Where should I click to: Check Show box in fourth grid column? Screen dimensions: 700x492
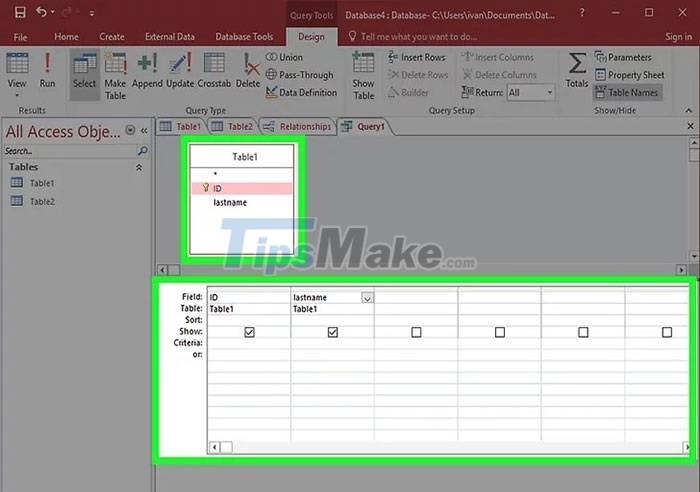point(500,332)
